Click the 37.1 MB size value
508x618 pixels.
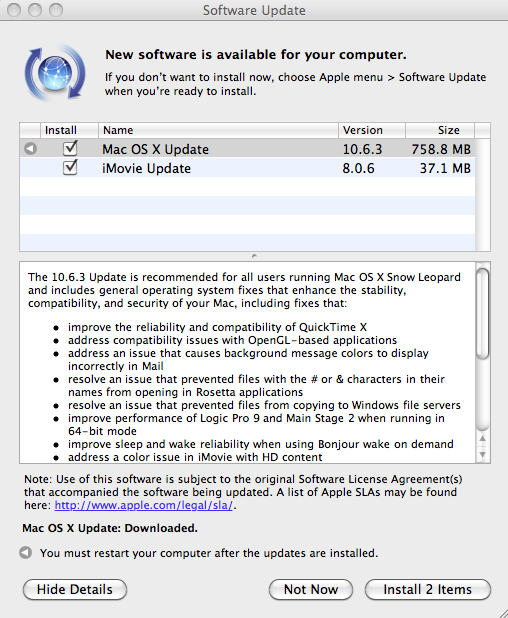point(445,168)
